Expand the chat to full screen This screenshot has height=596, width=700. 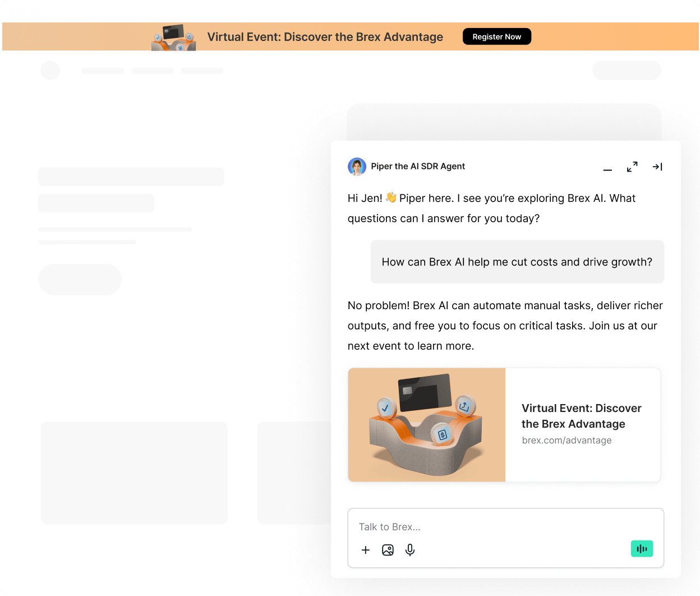pyautogui.click(x=632, y=167)
